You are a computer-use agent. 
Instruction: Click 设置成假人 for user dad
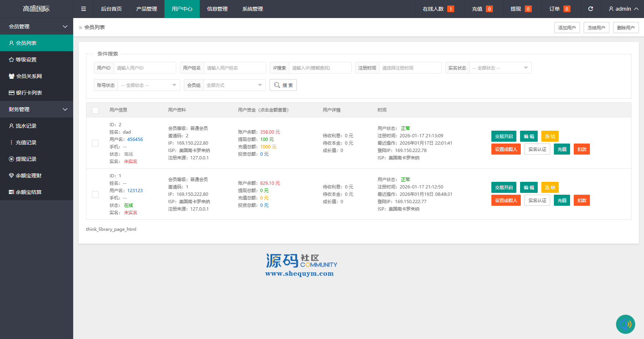click(506, 149)
